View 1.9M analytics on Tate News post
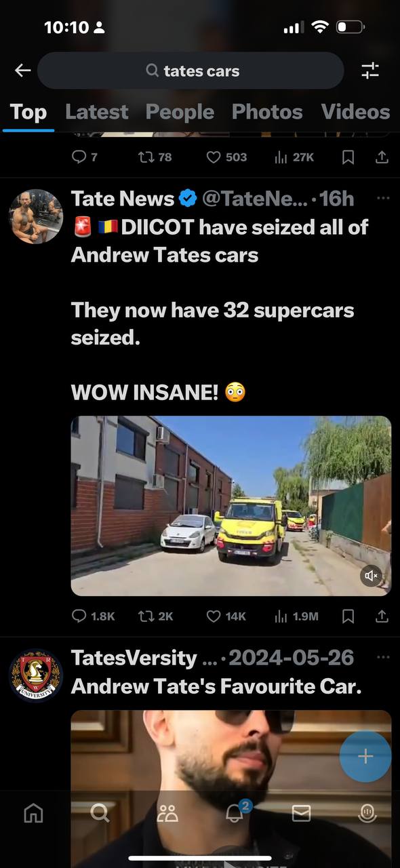The image size is (400, 868). pos(296,616)
